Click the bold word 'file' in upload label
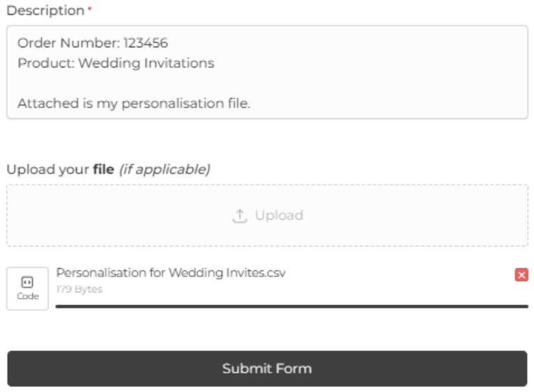 point(103,169)
